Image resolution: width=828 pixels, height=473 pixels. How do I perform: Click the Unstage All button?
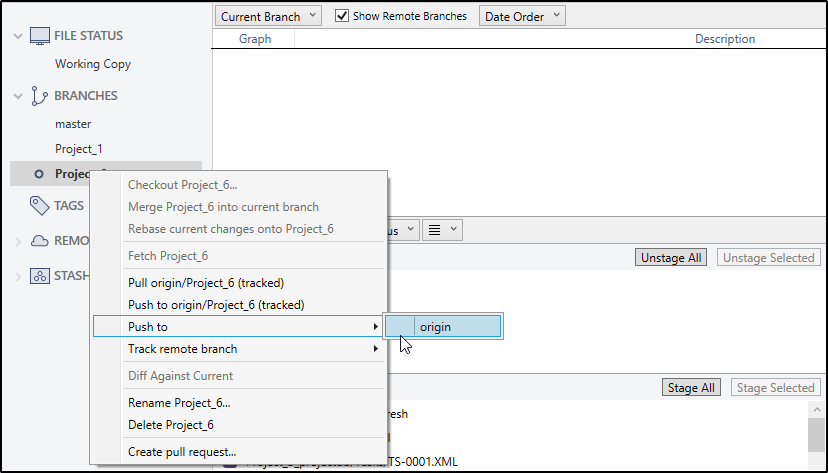click(x=671, y=258)
